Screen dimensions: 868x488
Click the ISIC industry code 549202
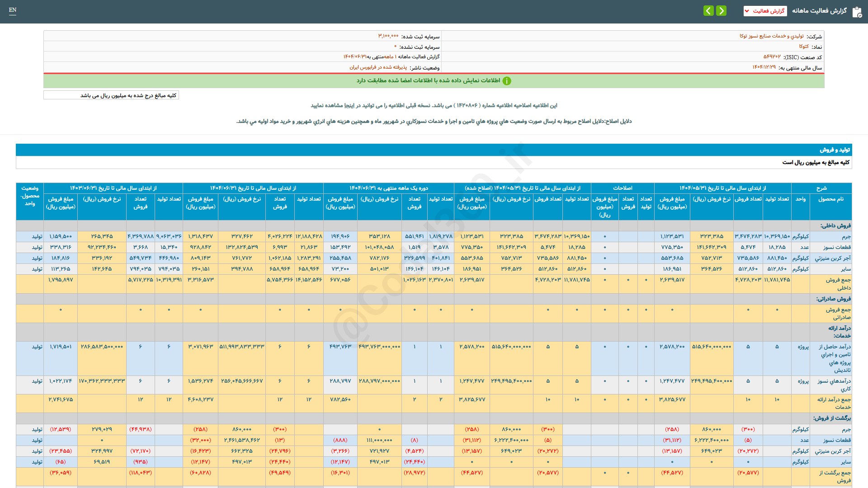772,57
